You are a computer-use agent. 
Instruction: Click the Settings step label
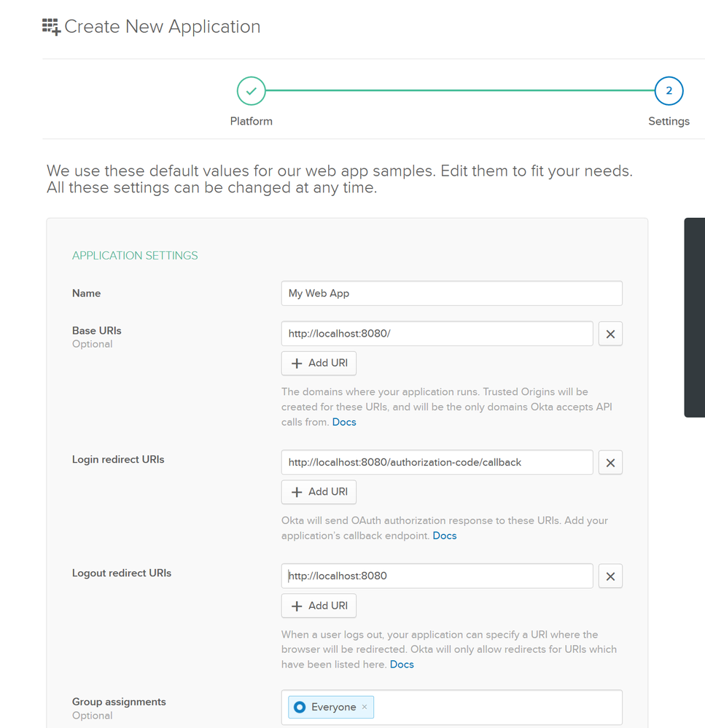click(x=669, y=121)
